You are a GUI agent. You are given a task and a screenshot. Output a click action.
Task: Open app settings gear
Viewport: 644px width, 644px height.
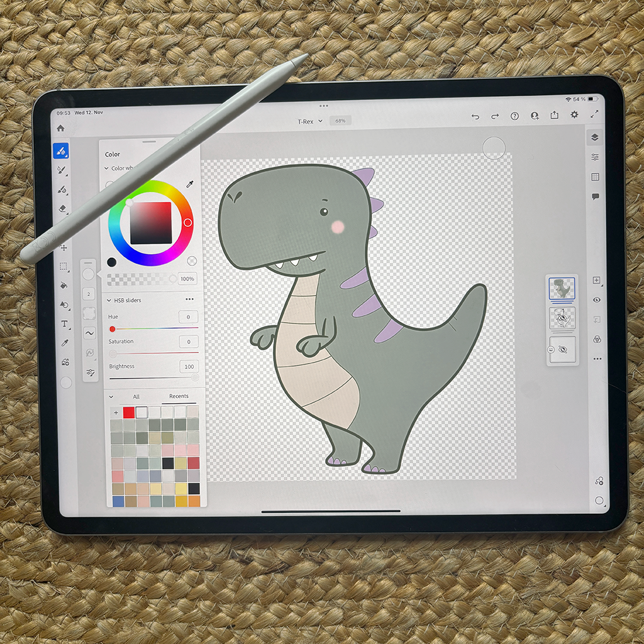tap(574, 114)
